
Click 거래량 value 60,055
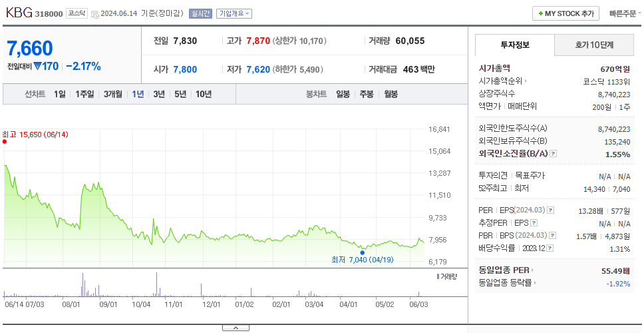(x=410, y=41)
